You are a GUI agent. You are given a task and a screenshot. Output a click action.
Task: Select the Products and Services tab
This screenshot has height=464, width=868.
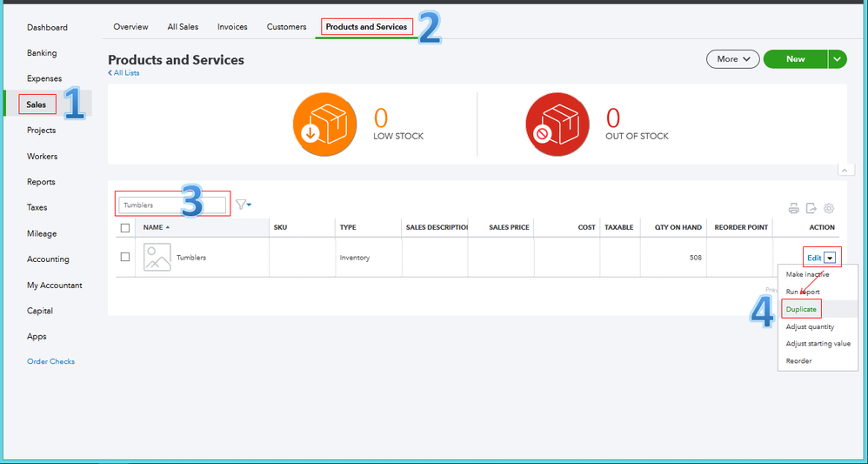(366, 27)
